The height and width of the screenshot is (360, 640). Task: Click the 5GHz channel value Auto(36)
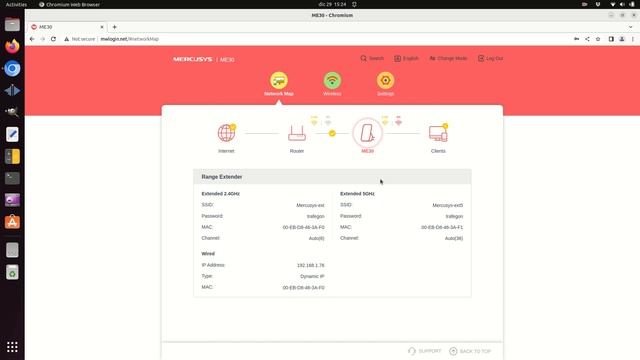point(454,238)
